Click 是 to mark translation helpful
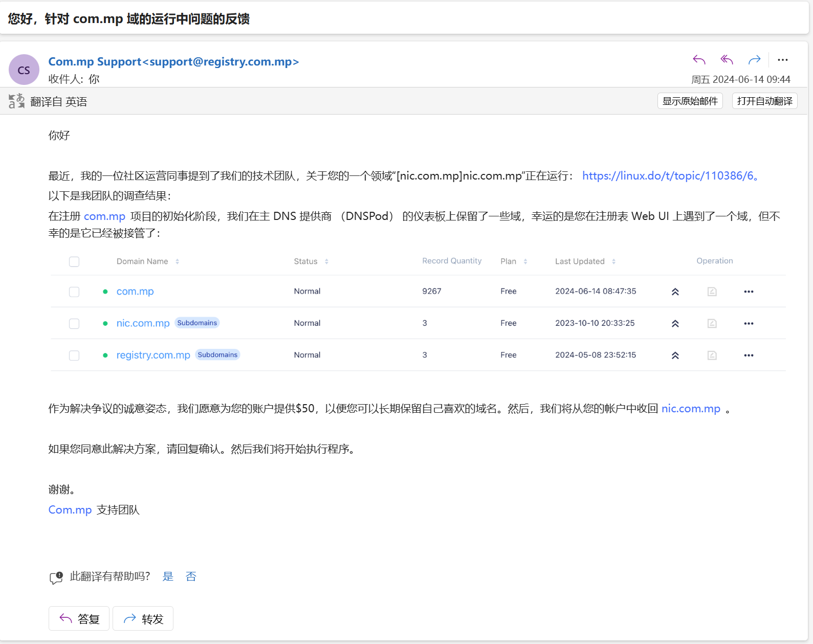 pyautogui.click(x=168, y=576)
